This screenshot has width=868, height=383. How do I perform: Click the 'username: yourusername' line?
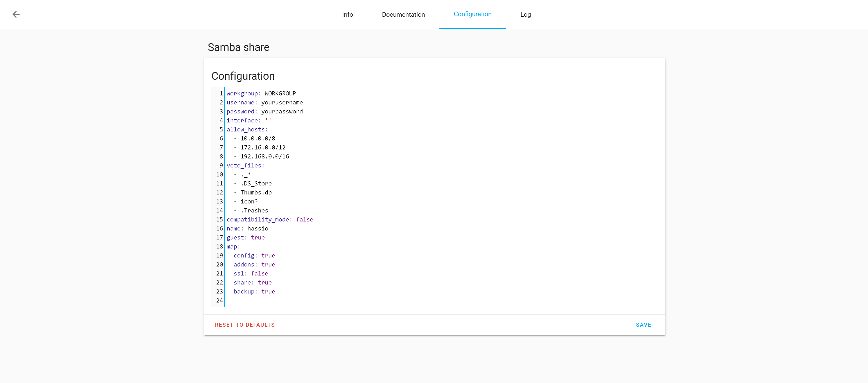(x=265, y=102)
